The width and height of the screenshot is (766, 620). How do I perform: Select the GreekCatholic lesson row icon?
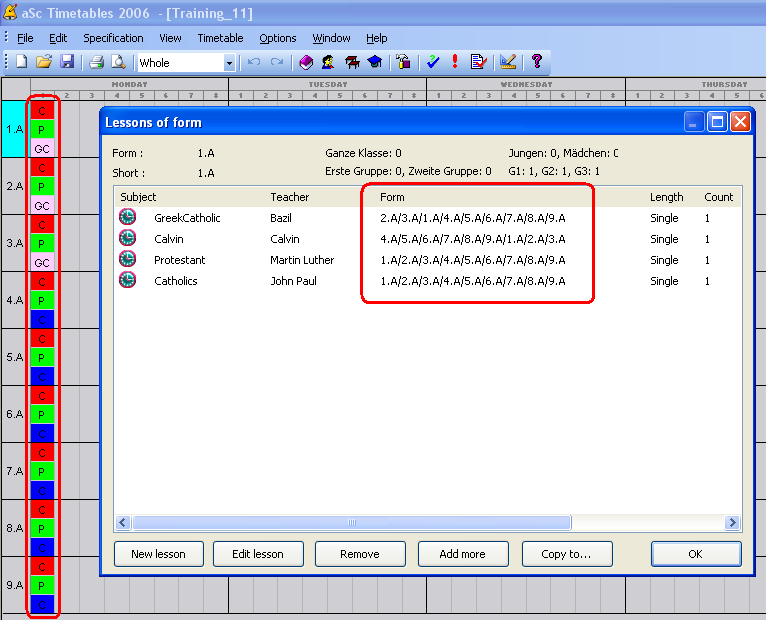[x=128, y=217]
